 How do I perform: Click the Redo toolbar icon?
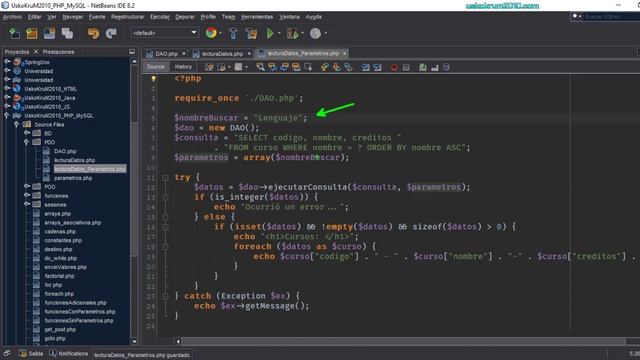pyautogui.click(x=111, y=33)
